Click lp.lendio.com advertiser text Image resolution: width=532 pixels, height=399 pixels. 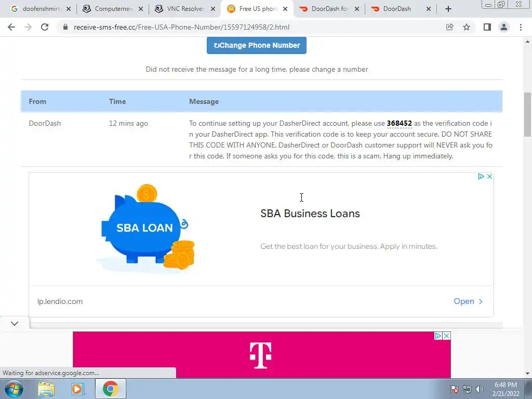click(x=60, y=301)
